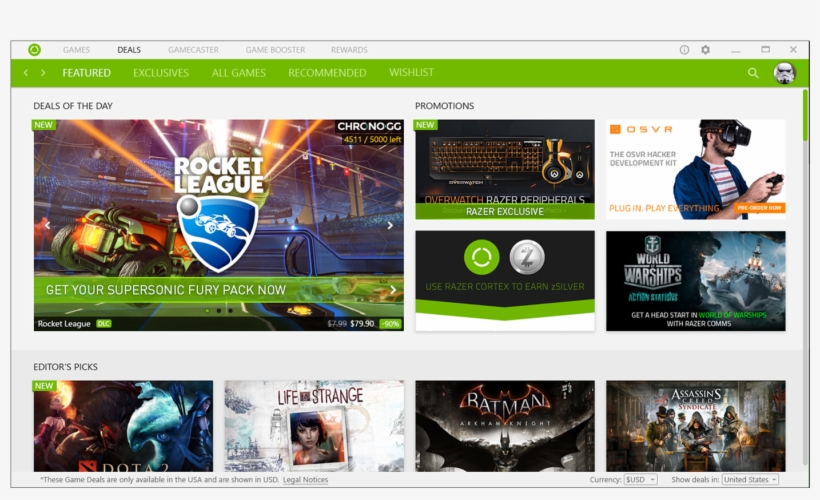Select the first carousel dot indicator

(208, 311)
